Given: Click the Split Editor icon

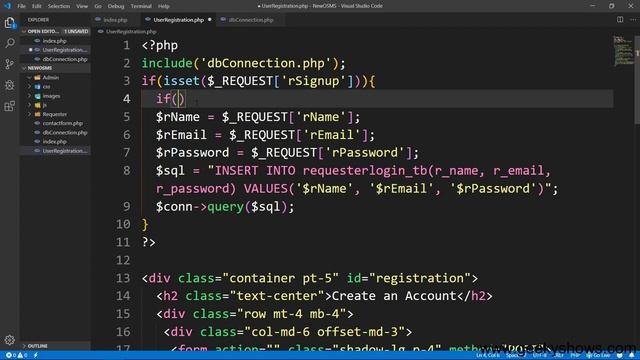Looking at the screenshot, I should (620, 20).
